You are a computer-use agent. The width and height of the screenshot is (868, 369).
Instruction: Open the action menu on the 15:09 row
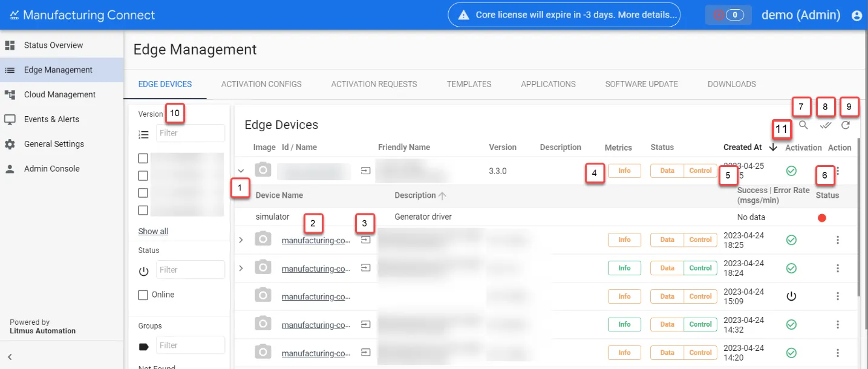point(838,296)
